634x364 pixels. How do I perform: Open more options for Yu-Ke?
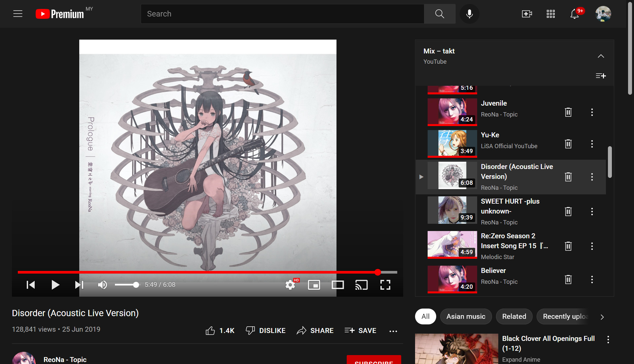click(592, 144)
